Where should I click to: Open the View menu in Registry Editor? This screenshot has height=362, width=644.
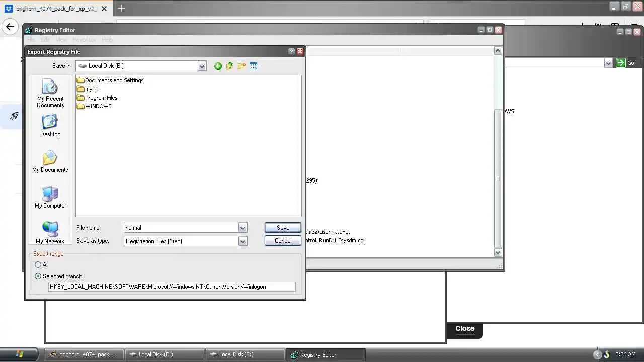[61, 40]
